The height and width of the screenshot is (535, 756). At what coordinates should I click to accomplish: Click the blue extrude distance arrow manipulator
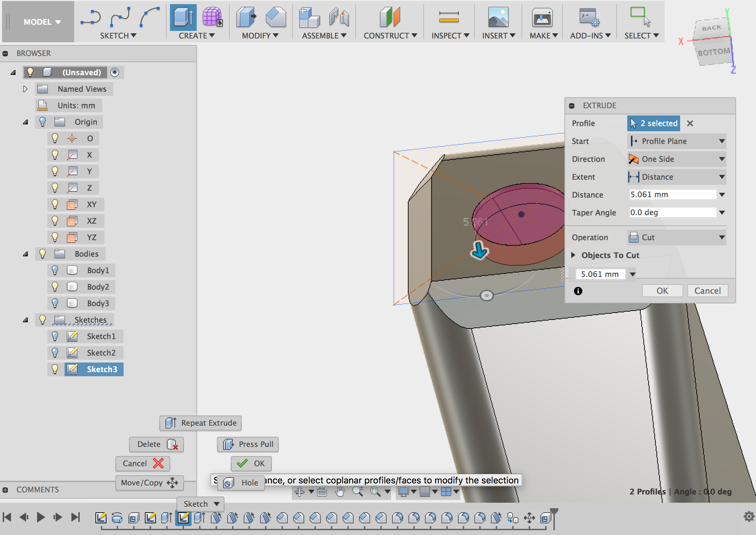(479, 250)
